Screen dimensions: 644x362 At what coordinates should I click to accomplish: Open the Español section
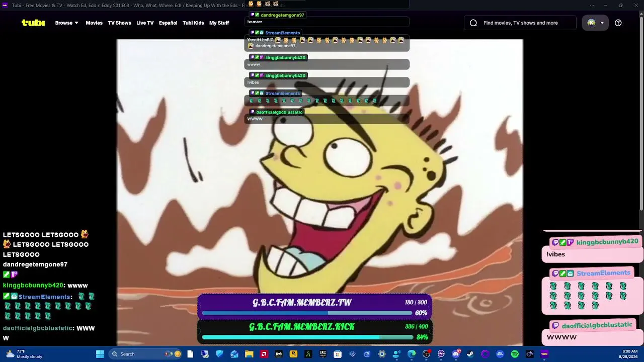[168, 23]
